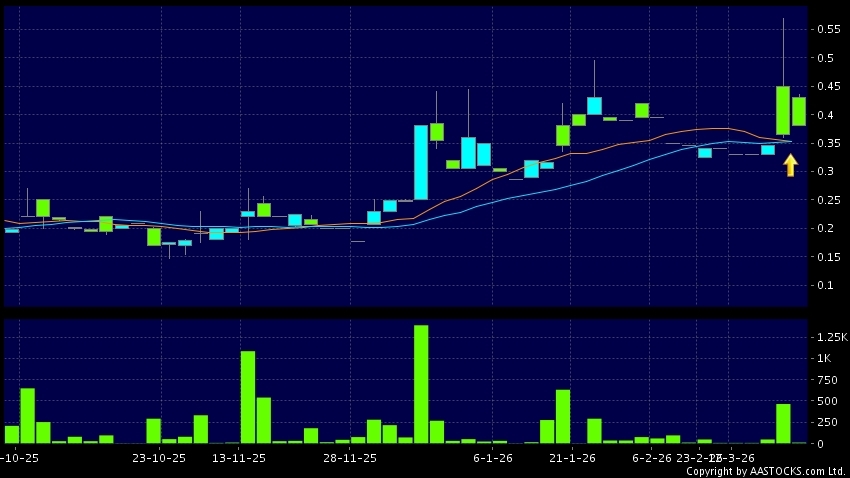Click the yellow up arrow marker
The height and width of the screenshot is (478, 850).
point(790,165)
